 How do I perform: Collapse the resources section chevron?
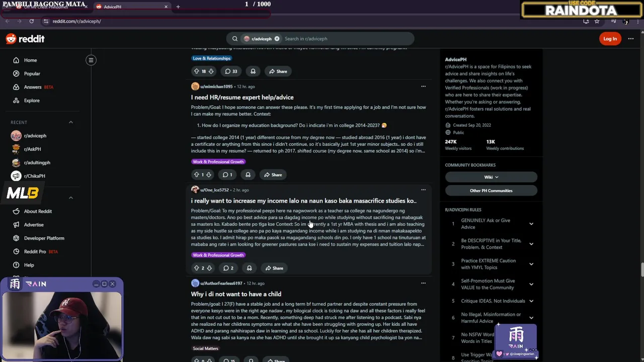coord(71,198)
